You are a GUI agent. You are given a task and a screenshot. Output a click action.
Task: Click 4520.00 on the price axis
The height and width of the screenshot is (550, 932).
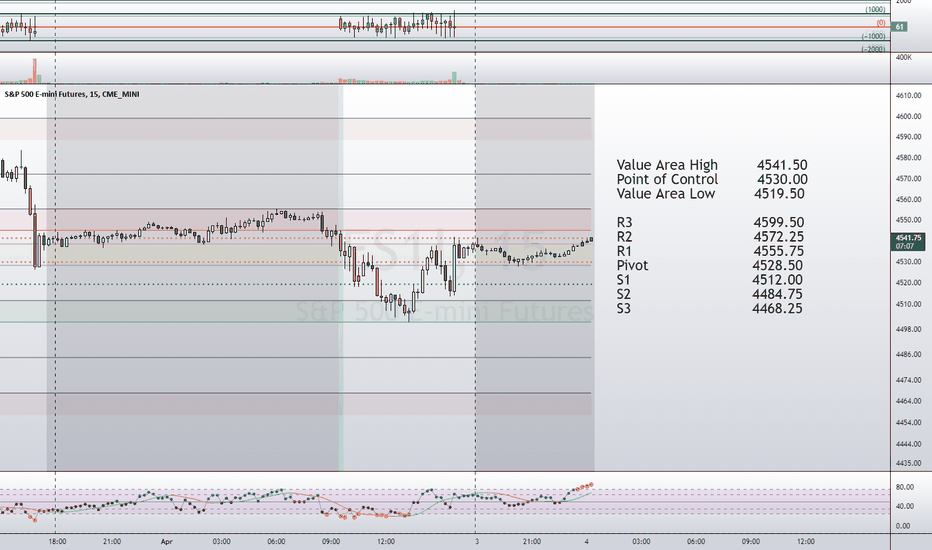tap(908, 282)
